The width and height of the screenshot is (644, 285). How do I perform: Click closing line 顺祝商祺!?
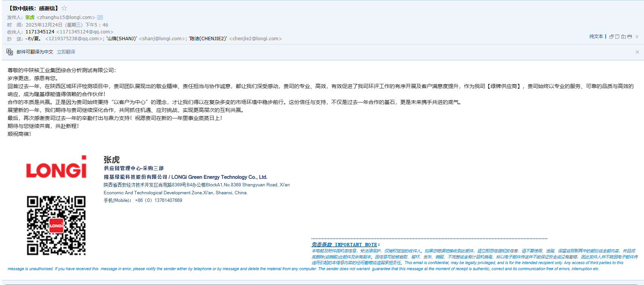(x=19, y=134)
